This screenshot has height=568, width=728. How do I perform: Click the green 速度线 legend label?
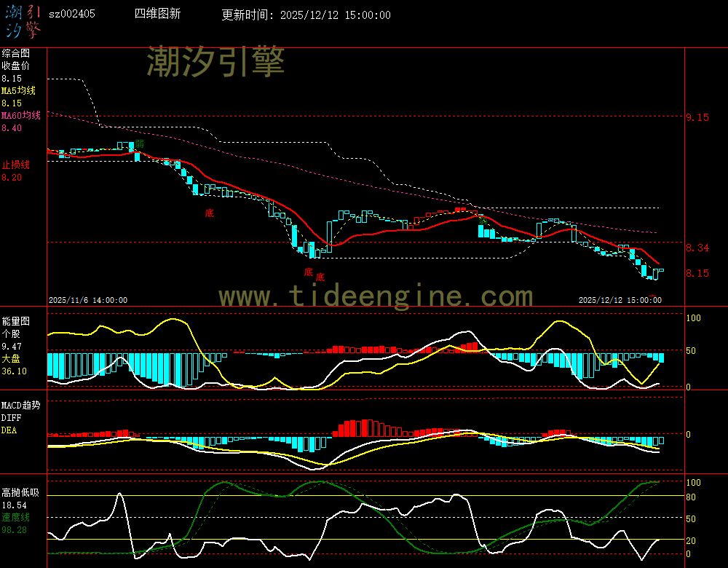(x=16, y=517)
